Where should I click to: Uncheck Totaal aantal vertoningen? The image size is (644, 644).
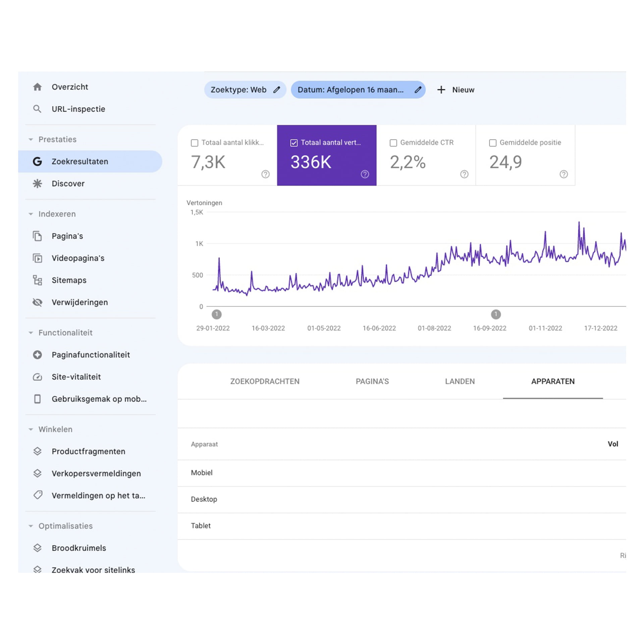click(294, 143)
